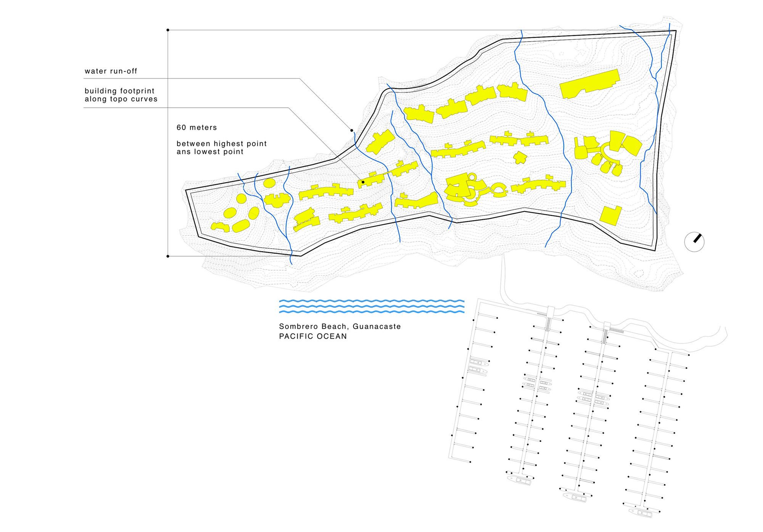Click the black dot on building footprint leader
This screenshot has height=532, width=763.
363,182
